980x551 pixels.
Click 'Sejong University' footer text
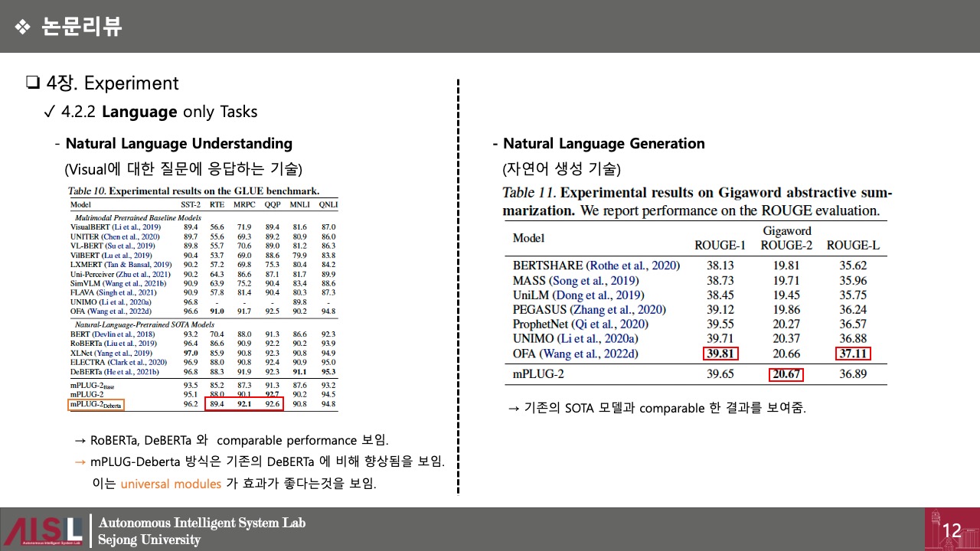pos(149,540)
